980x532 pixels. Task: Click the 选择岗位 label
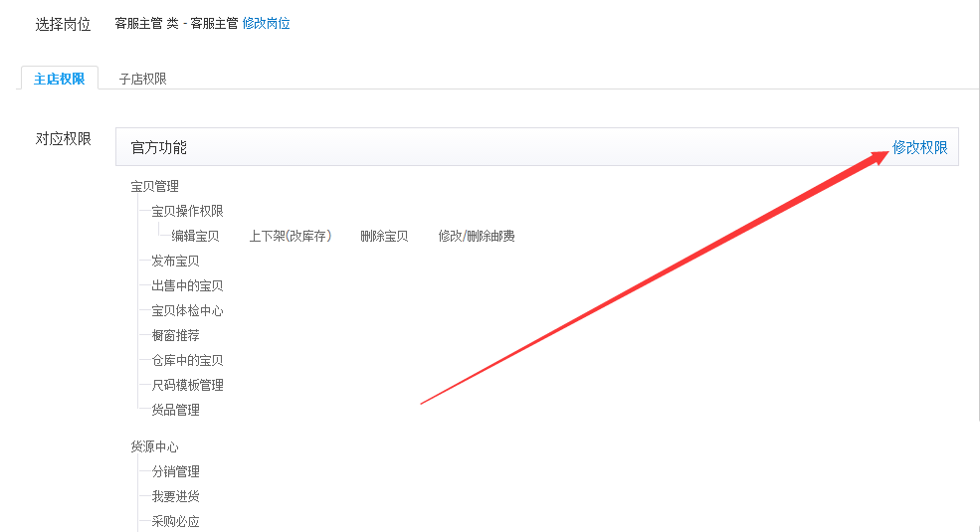[x=63, y=24]
